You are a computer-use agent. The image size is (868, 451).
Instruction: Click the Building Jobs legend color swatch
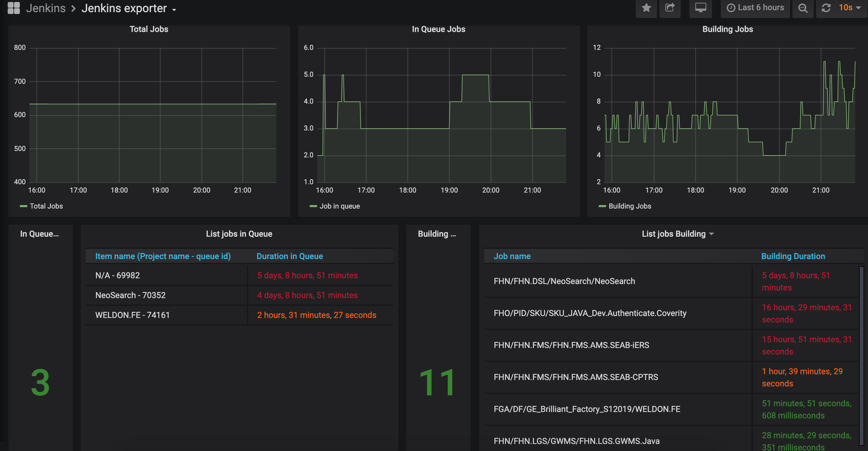coord(602,206)
